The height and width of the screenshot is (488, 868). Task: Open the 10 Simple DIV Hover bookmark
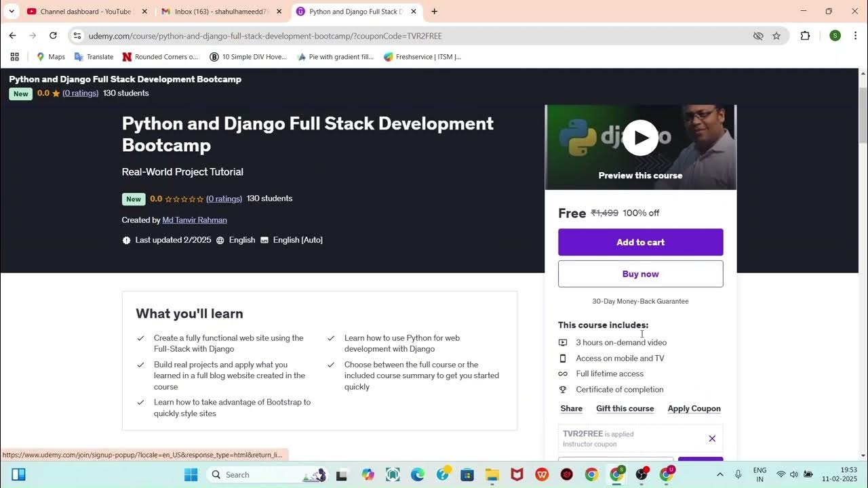point(248,57)
